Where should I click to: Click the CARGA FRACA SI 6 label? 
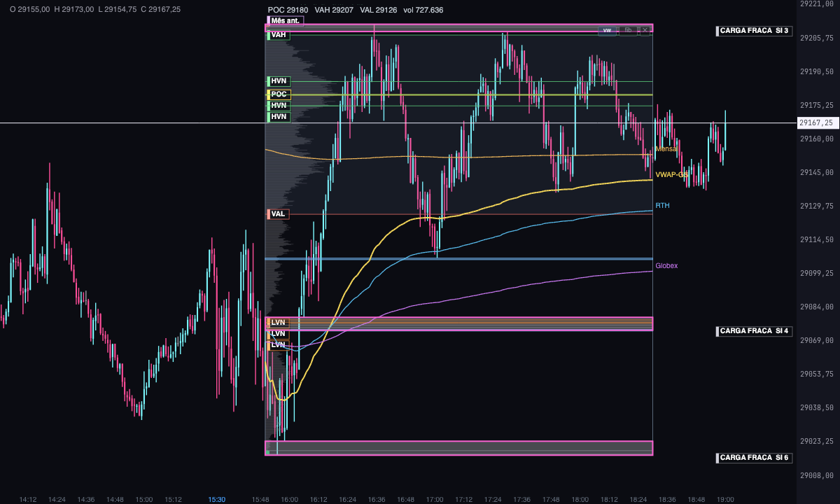pos(754,458)
